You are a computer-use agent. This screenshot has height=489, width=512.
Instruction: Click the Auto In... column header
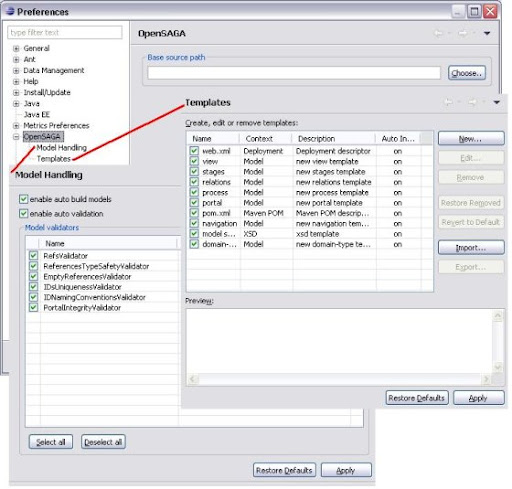(x=398, y=139)
